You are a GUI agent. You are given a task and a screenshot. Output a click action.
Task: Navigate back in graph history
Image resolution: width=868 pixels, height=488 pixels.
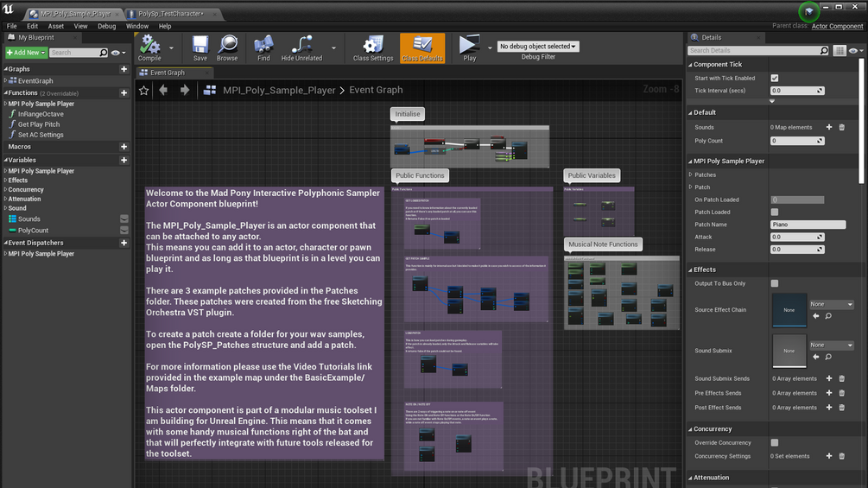pyautogui.click(x=163, y=90)
